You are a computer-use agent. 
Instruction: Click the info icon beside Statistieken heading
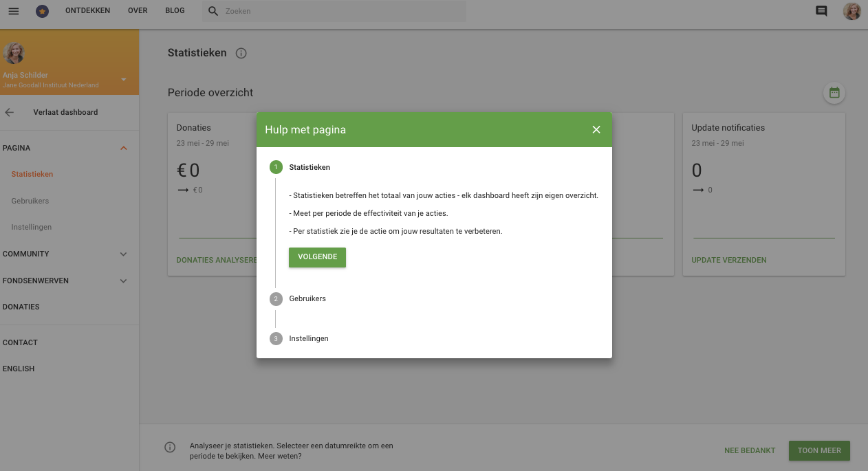point(241,53)
